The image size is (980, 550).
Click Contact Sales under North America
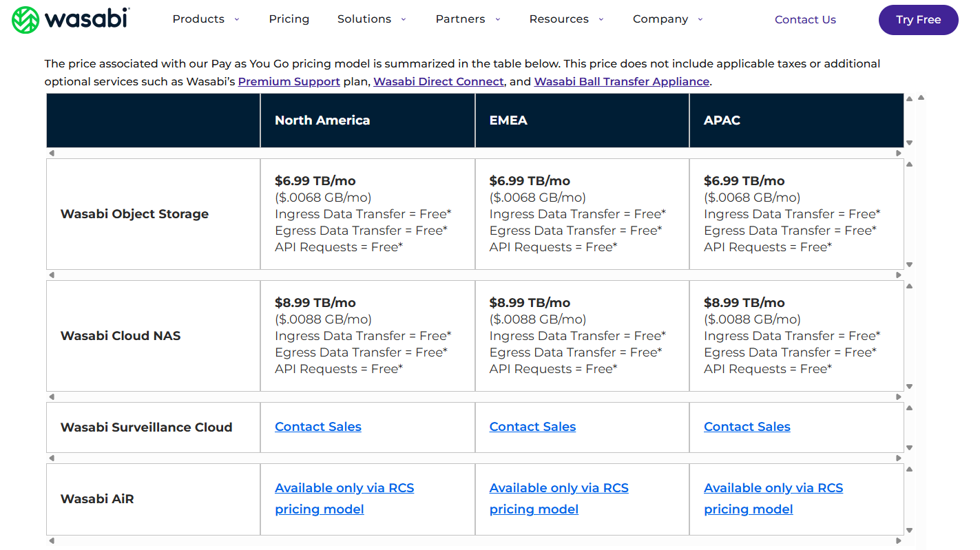pos(318,427)
